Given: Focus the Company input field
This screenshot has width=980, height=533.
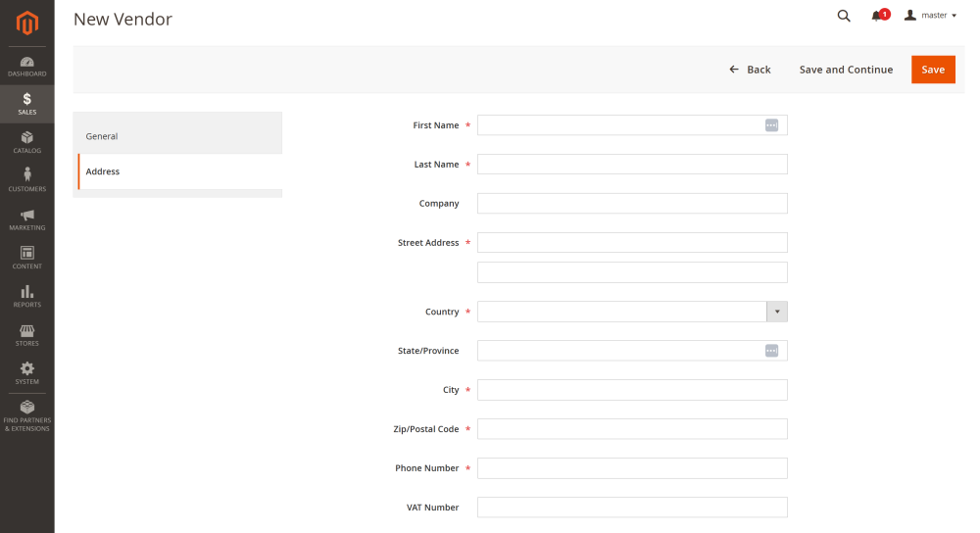Looking at the screenshot, I should (632, 203).
